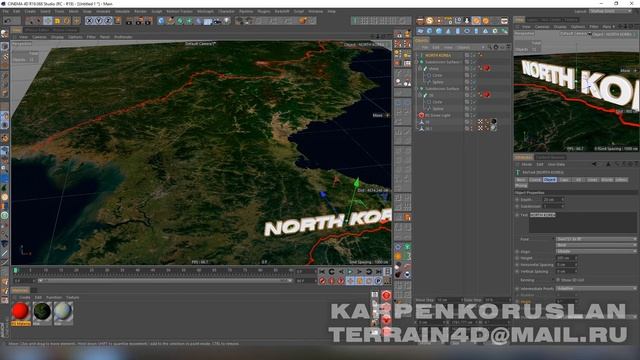Click the Redshift 'S' icon above Objects panel

pos(429,21)
